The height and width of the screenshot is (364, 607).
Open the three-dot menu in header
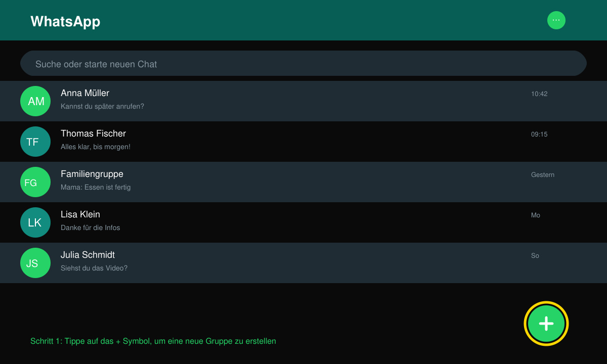pos(556,20)
